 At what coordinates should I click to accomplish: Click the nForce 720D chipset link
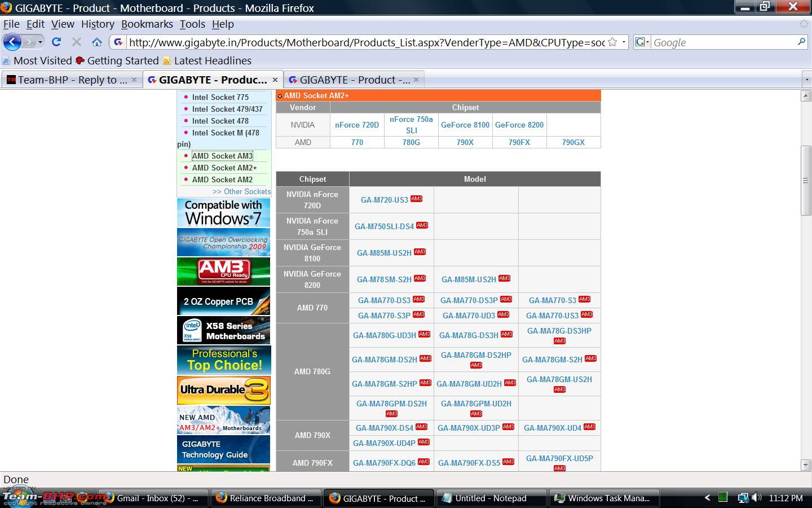pyautogui.click(x=357, y=125)
